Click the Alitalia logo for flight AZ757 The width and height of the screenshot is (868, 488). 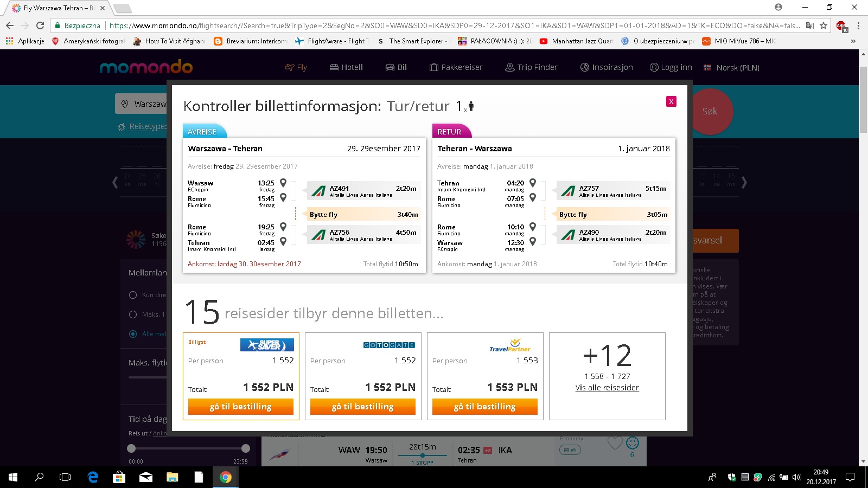pos(568,191)
